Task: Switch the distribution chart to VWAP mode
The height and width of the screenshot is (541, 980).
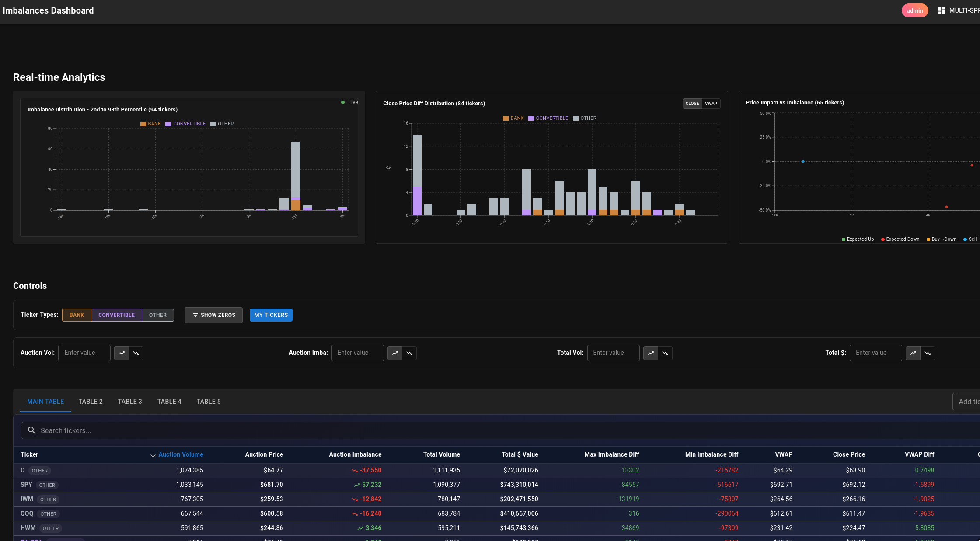Action: point(711,104)
